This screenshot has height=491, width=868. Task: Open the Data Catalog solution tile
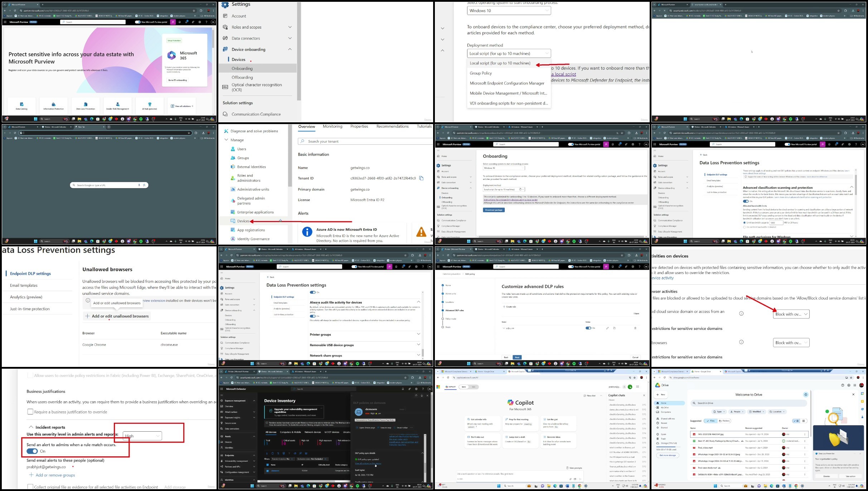[21, 106]
